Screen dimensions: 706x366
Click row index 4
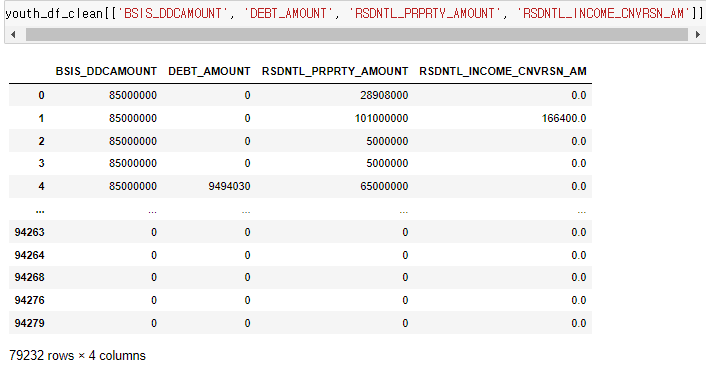[x=41, y=186]
